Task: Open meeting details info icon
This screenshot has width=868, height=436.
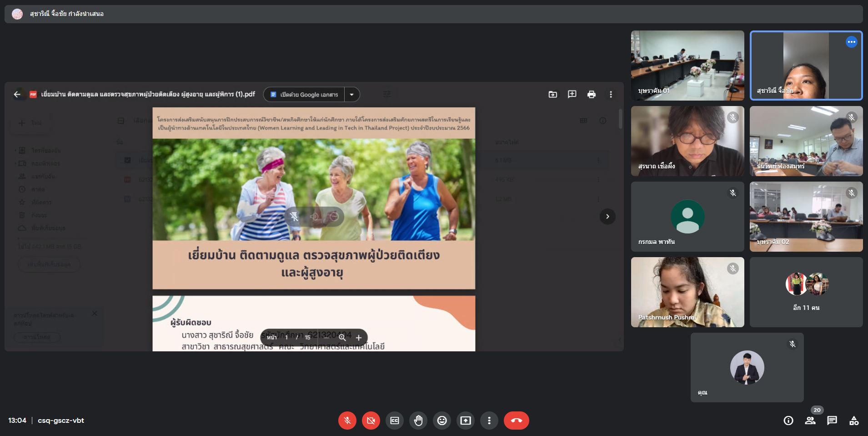Action: click(x=788, y=421)
